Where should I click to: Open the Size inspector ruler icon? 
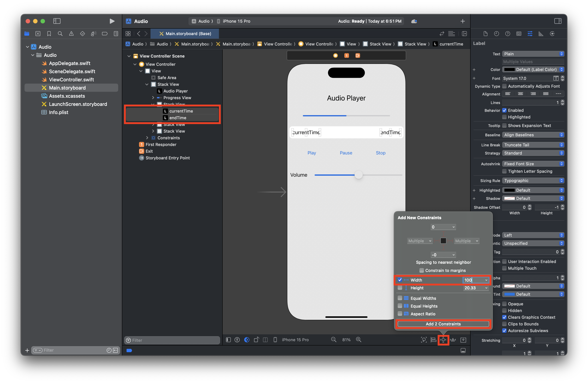click(541, 34)
